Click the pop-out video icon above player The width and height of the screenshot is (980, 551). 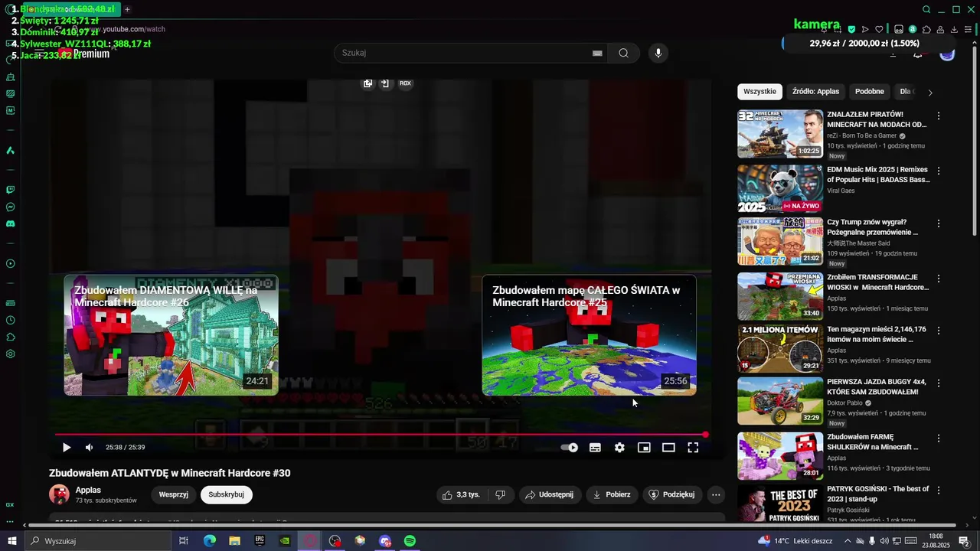[368, 83]
